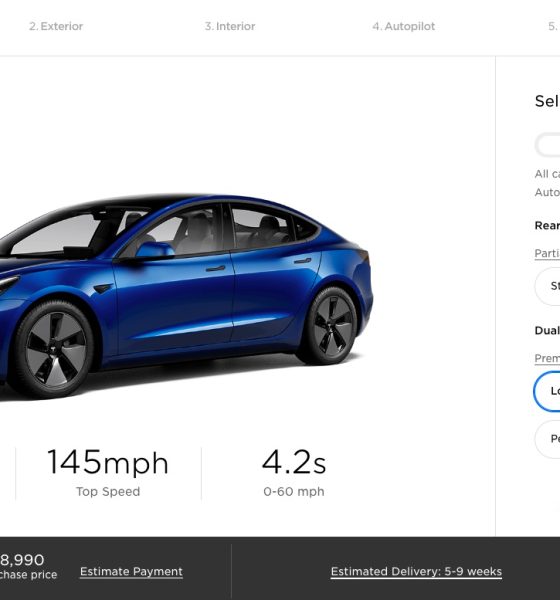Click the purchase price amount in footer
Image resolution: width=560 pixels, height=600 pixels.
tap(22, 560)
